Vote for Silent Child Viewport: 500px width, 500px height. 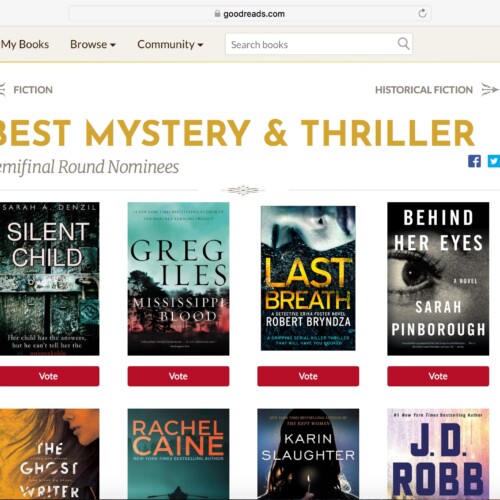(49, 376)
